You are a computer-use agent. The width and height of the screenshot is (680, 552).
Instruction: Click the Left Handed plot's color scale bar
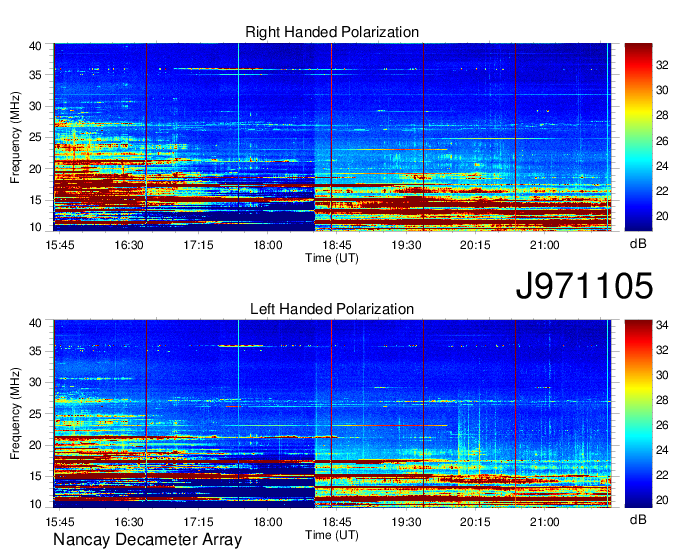pyautogui.click(x=638, y=414)
